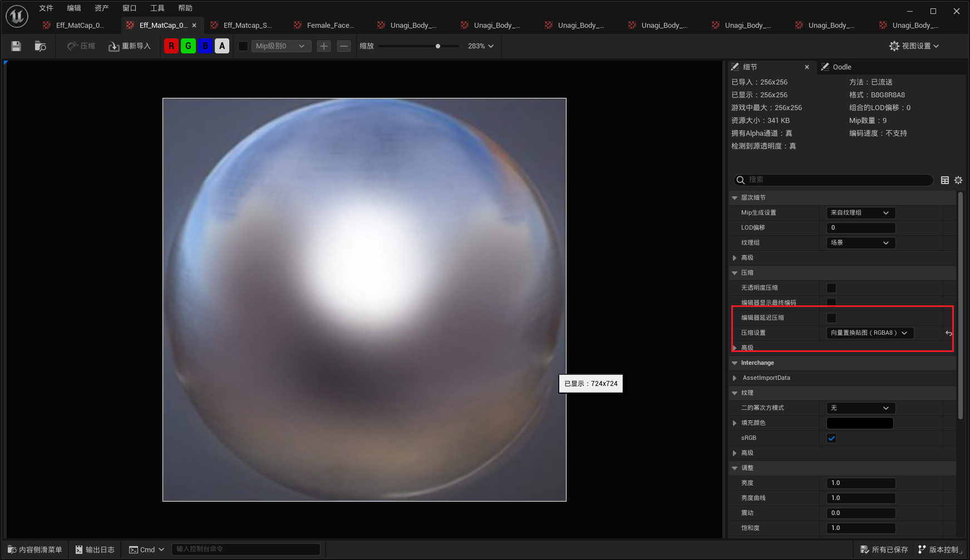Toggle the blue channel B button
The width and height of the screenshot is (970, 560).
[205, 46]
